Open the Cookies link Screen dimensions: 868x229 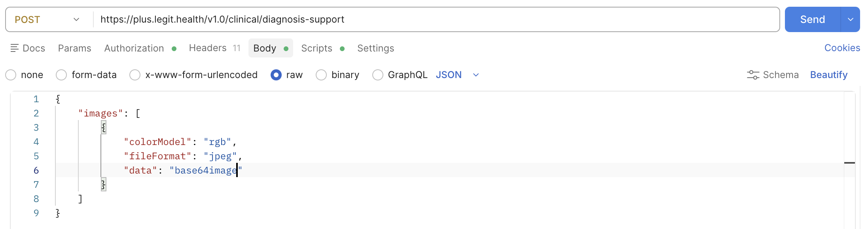(842, 48)
